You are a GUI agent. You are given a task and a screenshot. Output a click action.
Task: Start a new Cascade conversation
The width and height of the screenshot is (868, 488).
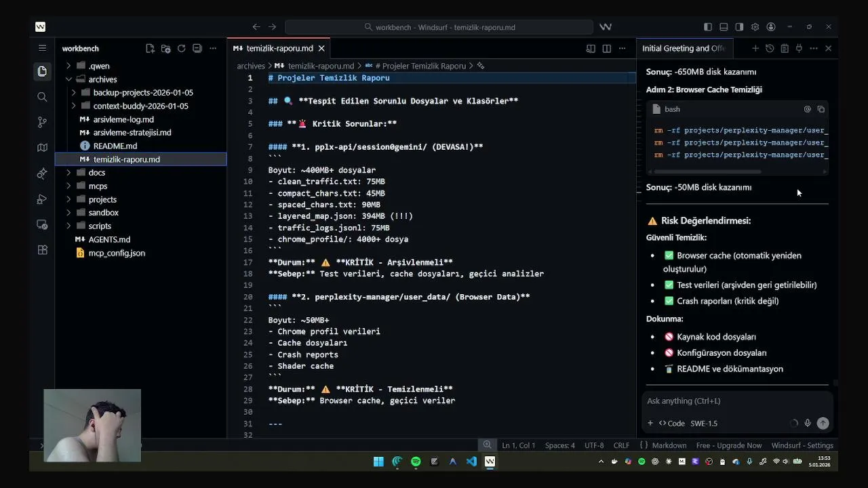pyautogui.click(x=755, y=48)
